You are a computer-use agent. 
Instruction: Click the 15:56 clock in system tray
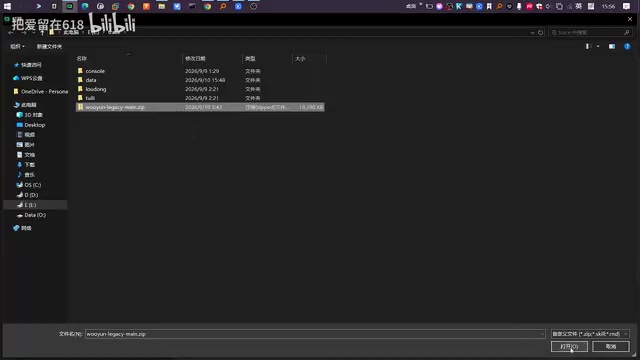click(x=608, y=6)
